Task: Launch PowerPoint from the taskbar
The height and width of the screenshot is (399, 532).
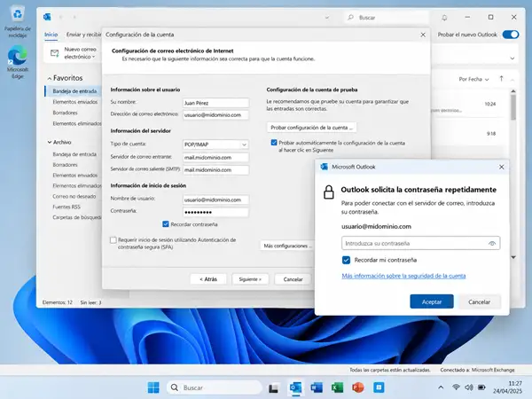Action: pos(358,387)
